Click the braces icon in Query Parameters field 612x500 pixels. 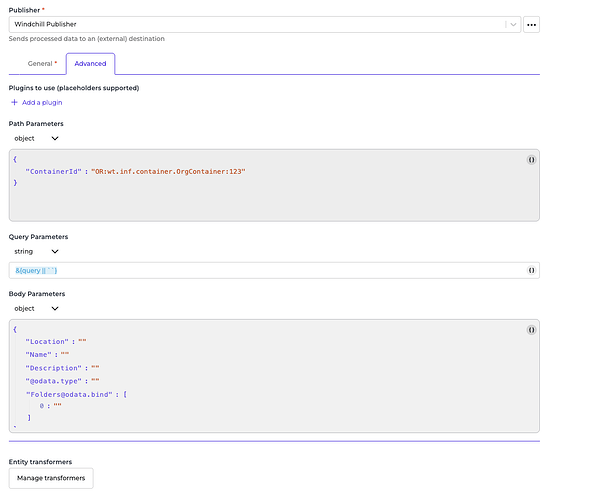531,271
